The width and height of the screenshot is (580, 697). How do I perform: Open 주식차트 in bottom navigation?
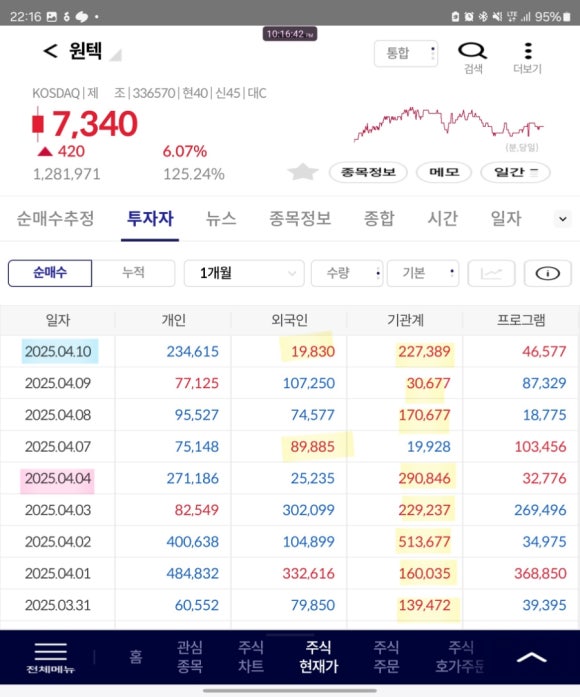(251, 657)
